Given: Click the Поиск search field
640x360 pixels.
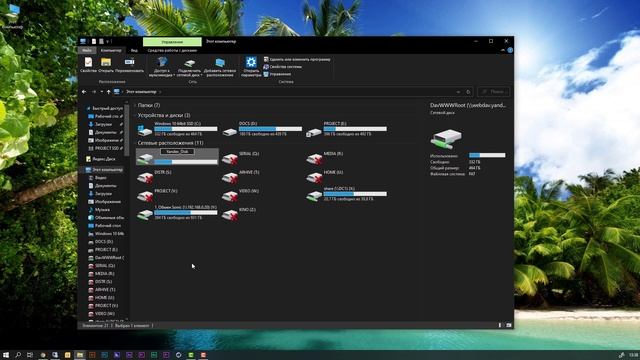Looking at the screenshot, I should 494,92.
